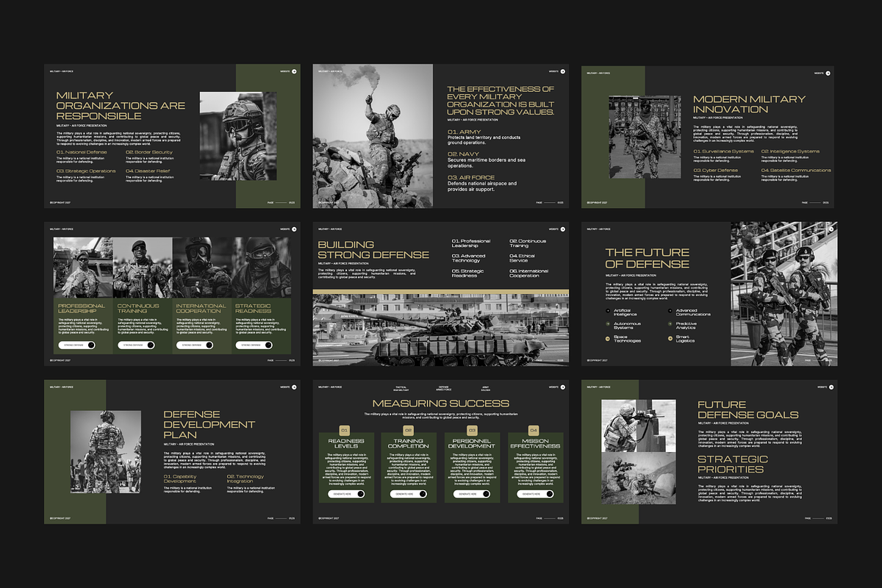The image size is (882, 588).
Task: Click the arrow bullet beside Advanced Communications
Action: (x=670, y=312)
